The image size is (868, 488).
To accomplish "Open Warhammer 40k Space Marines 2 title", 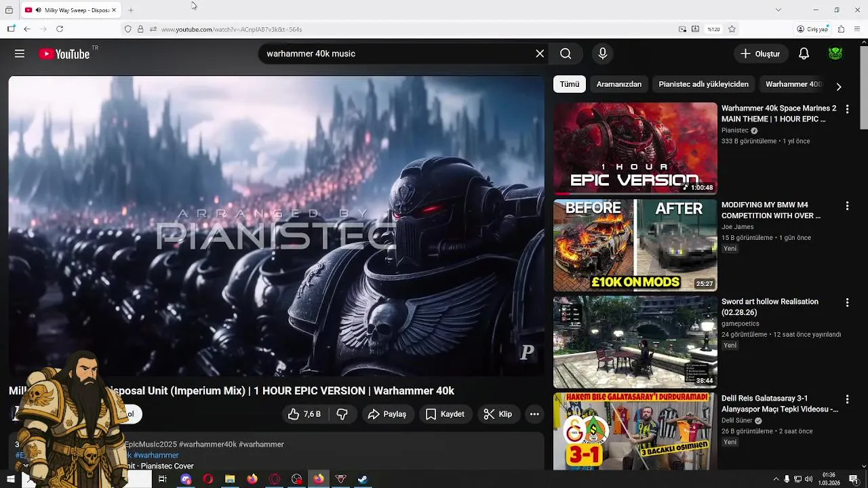I will click(778, 114).
